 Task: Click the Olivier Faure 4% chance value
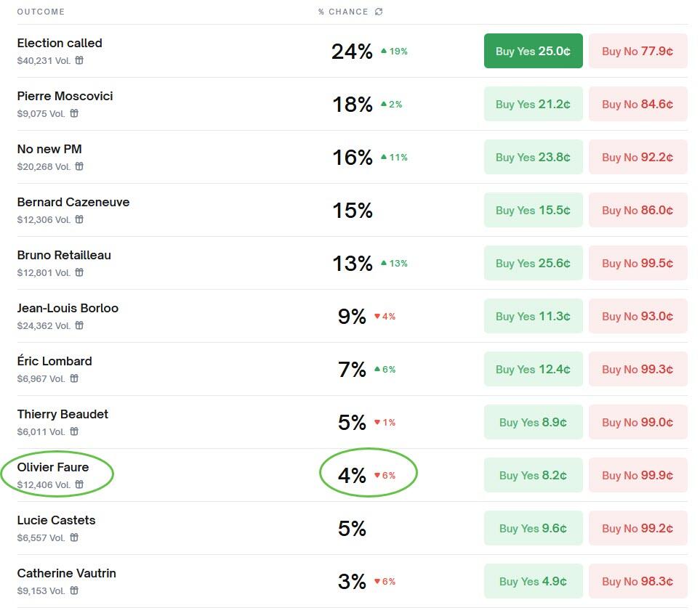(352, 475)
